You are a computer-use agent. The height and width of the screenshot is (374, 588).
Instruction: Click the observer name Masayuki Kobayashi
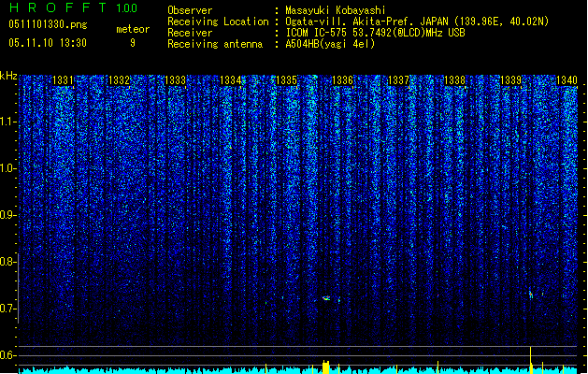click(x=336, y=10)
